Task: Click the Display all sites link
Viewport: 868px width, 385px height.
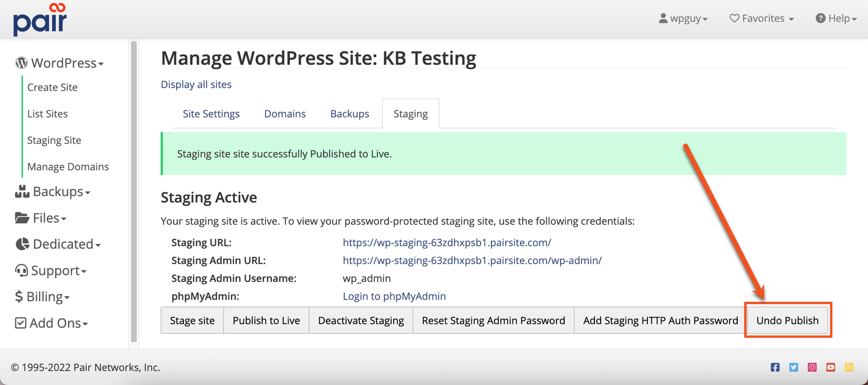Action: [196, 85]
